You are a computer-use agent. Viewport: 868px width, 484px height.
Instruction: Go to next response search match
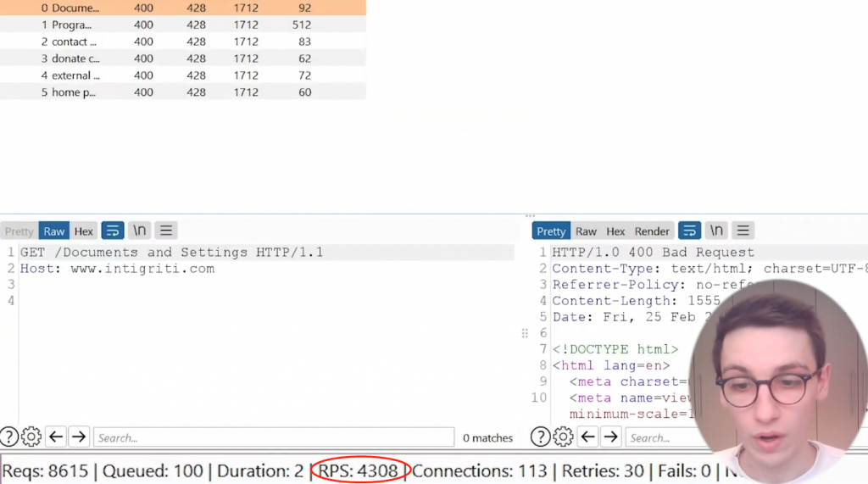(x=610, y=437)
